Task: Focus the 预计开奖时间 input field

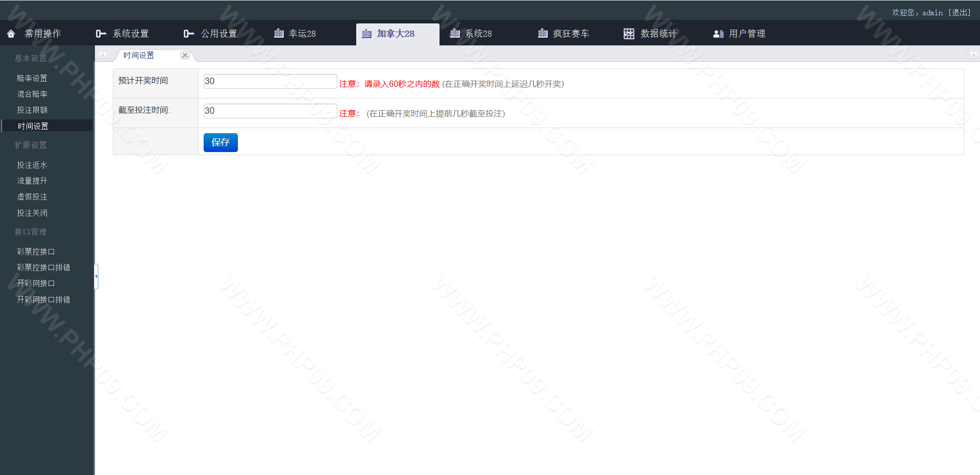Action: (270, 81)
